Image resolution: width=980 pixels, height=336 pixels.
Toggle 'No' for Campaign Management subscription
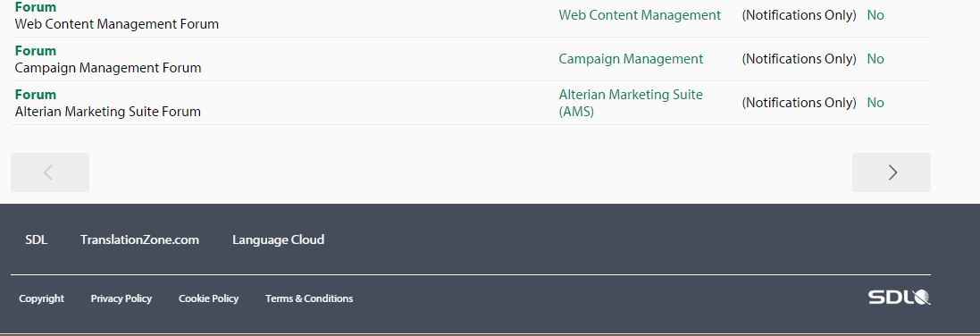tap(875, 59)
